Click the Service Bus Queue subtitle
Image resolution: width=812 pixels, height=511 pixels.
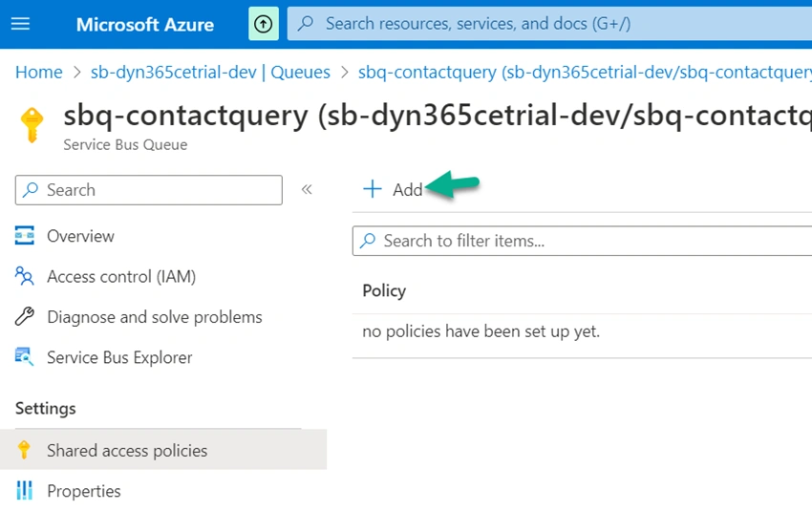tap(125, 144)
